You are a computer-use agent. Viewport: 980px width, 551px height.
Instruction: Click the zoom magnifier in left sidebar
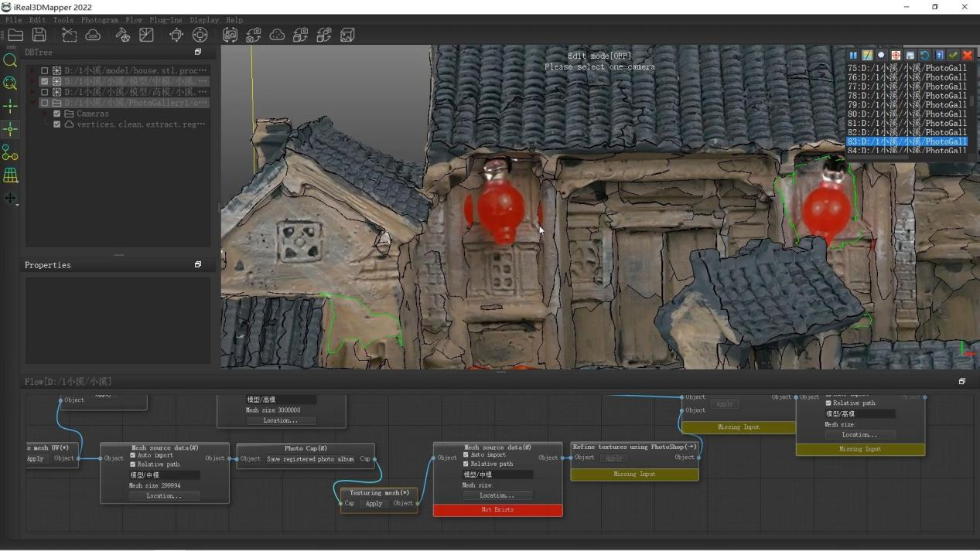click(10, 60)
